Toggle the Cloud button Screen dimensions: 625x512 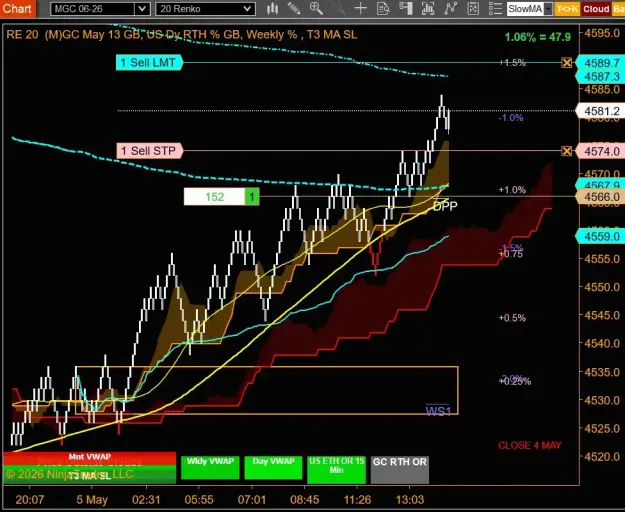(596, 9)
